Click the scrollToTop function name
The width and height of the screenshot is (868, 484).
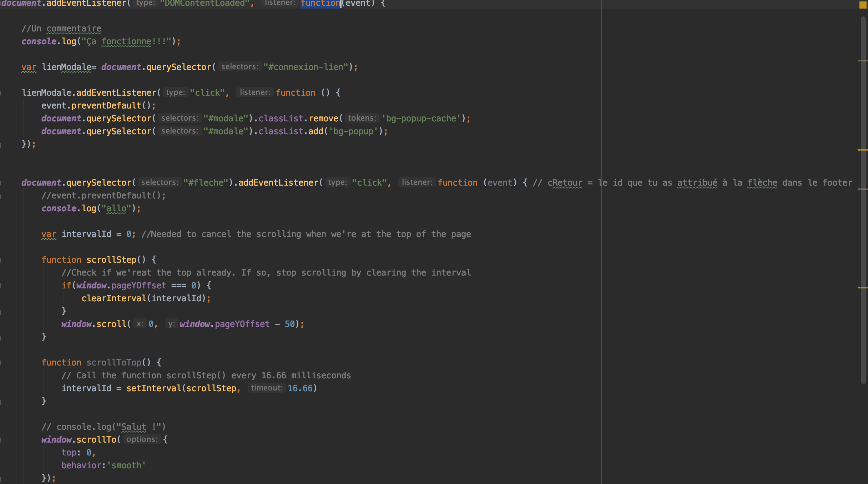[x=114, y=363]
